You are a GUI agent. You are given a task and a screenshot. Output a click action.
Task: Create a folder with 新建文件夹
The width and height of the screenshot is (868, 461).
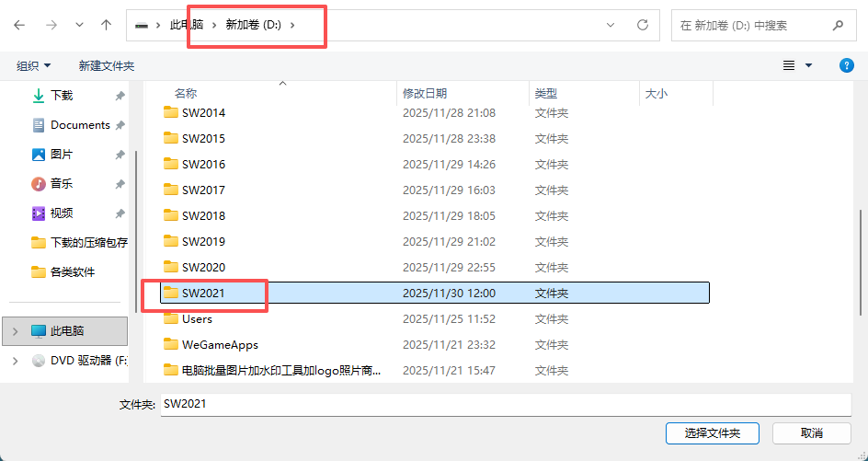[x=107, y=66]
